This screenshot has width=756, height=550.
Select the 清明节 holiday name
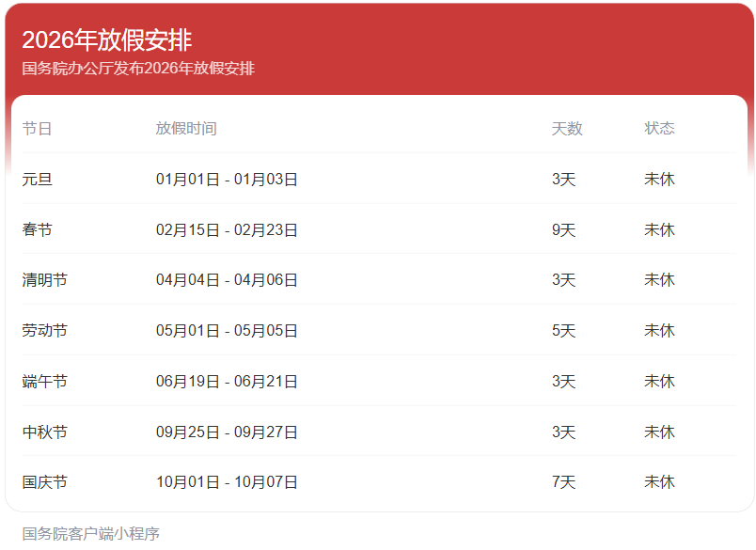pos(45,280)
